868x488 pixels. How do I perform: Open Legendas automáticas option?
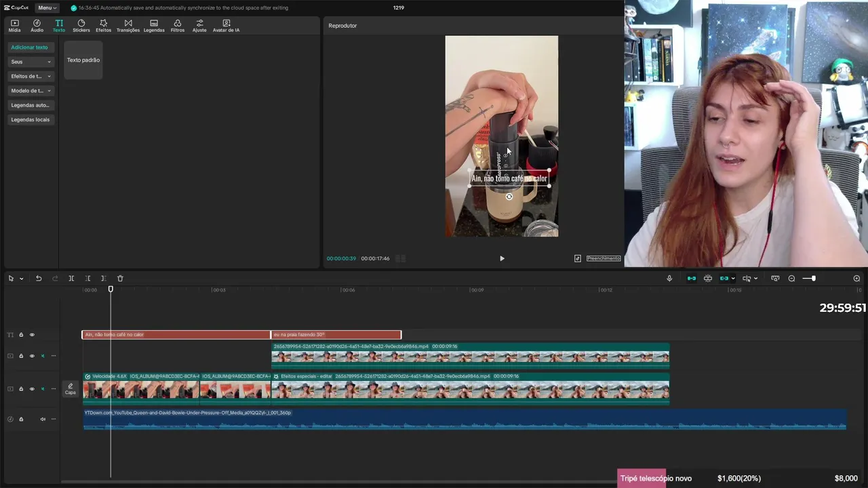(x=31, y=105)
